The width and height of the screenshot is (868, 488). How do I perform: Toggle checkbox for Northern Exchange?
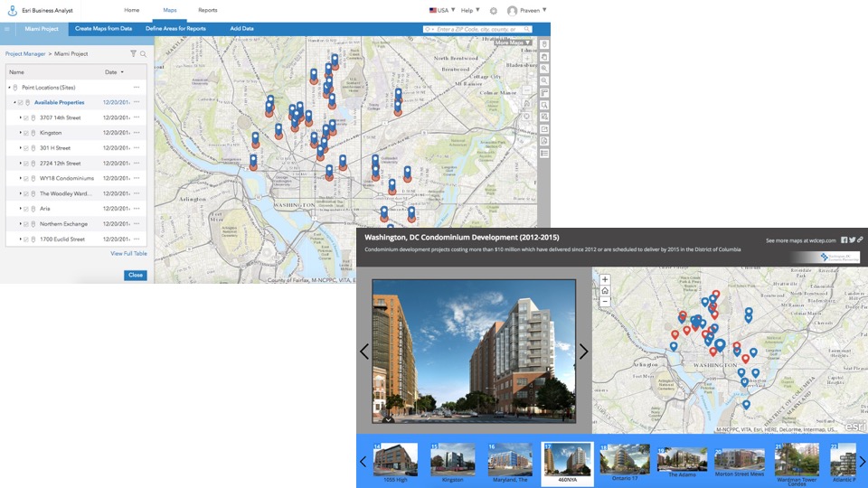tap(26, 224)
